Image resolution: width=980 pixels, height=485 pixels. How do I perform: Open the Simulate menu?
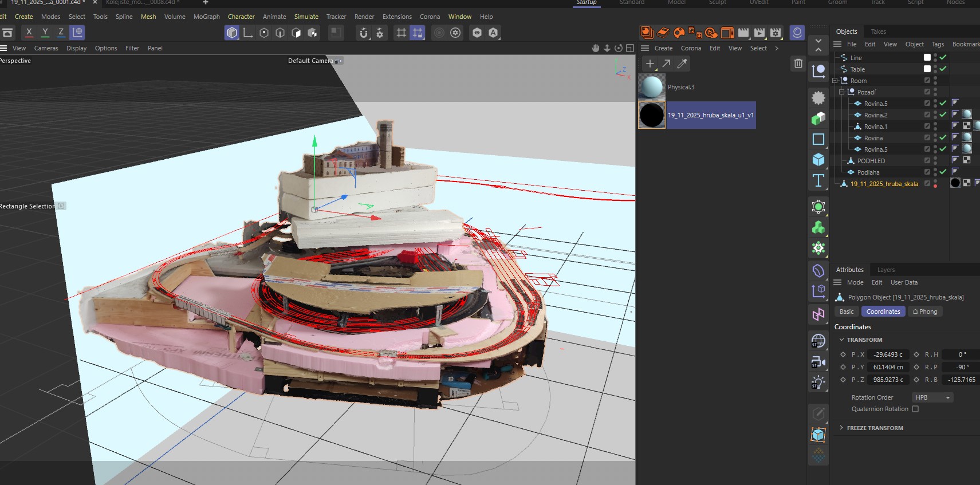(306, 17)
